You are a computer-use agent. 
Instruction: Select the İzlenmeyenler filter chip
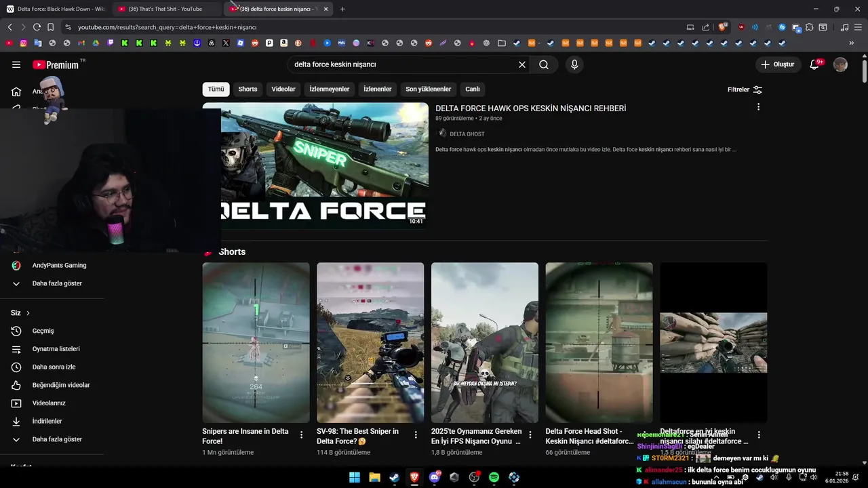(x=330, y=89)
